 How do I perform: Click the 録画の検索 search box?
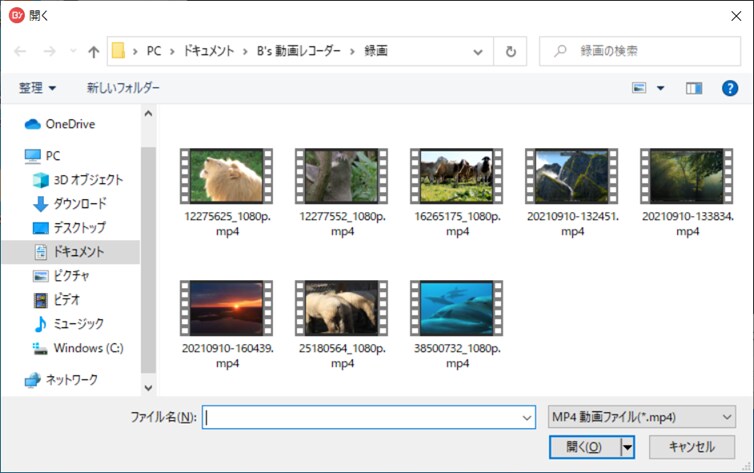[637, 51]
